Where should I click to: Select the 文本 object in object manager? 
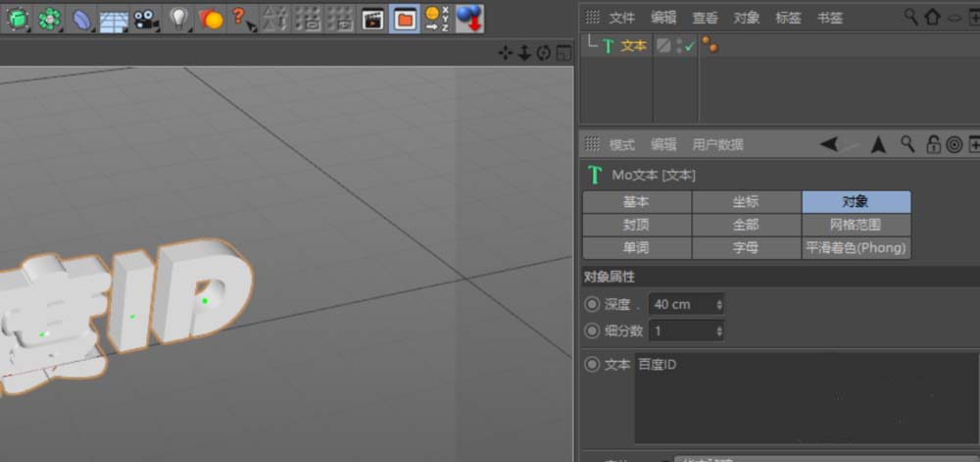[x=633, y=46]
